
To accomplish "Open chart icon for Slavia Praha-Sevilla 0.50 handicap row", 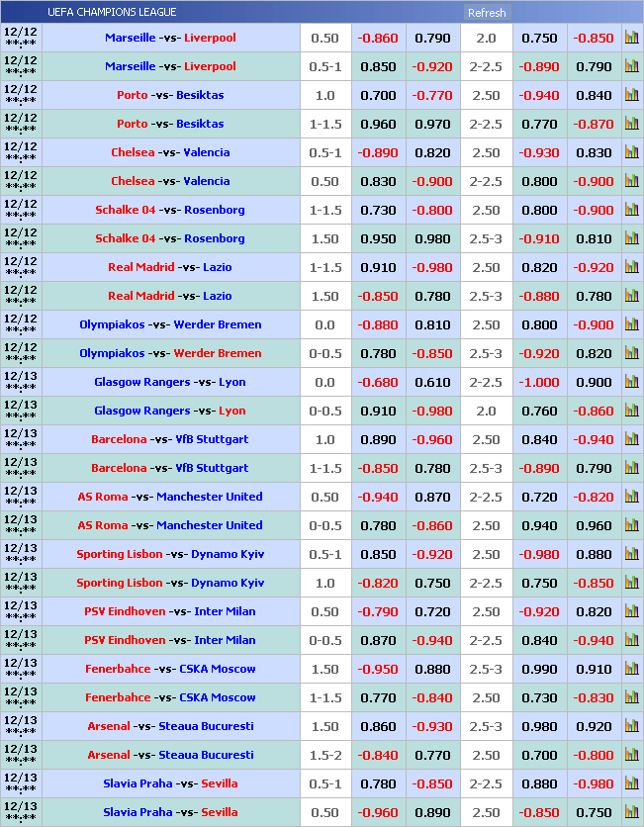I will 631,813.
